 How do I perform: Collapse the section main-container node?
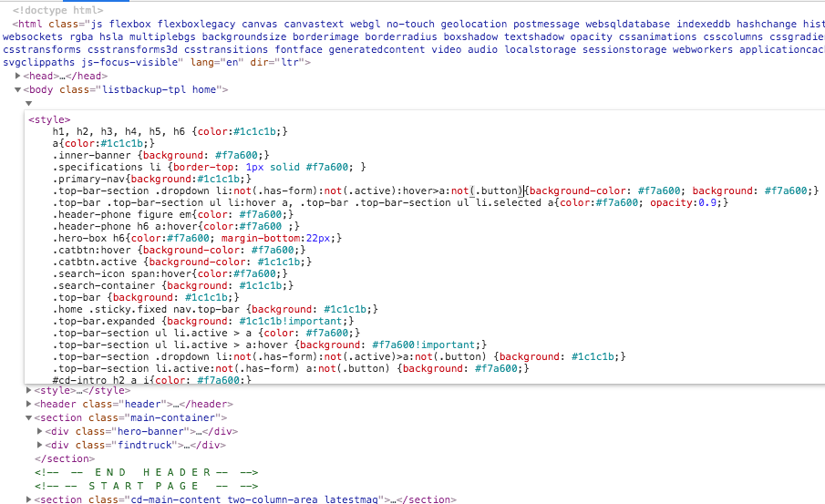pos(29,418)
